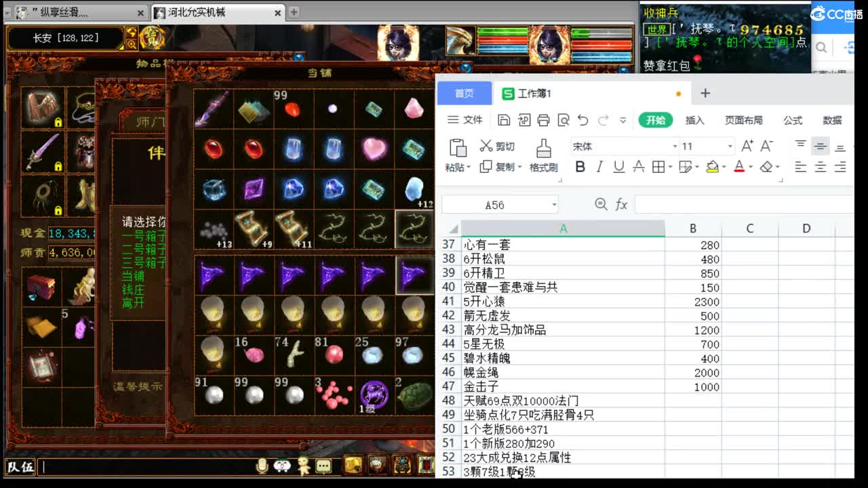Click the zoom magnifier beside fx
This screenshot has height=488, width=868.
600,205
